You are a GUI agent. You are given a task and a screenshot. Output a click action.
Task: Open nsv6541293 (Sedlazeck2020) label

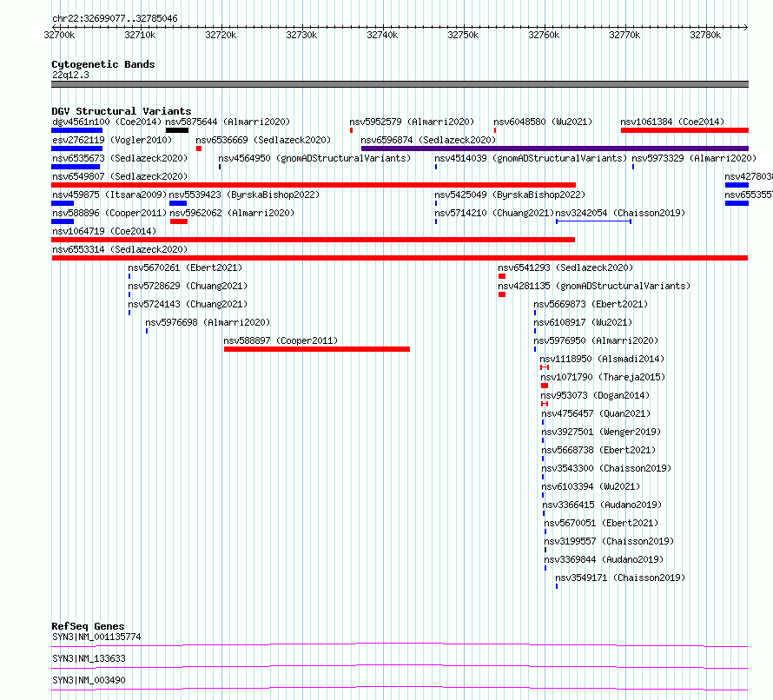[565, 267]
